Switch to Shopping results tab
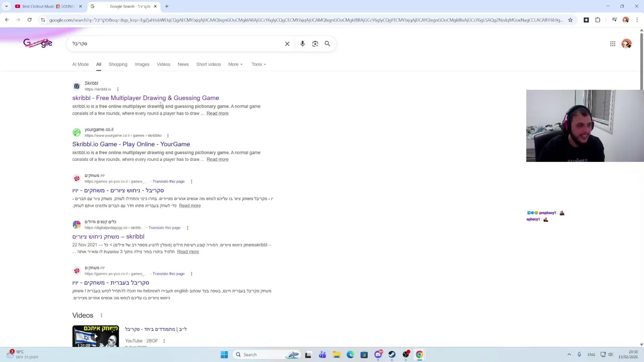 point(118,64)
